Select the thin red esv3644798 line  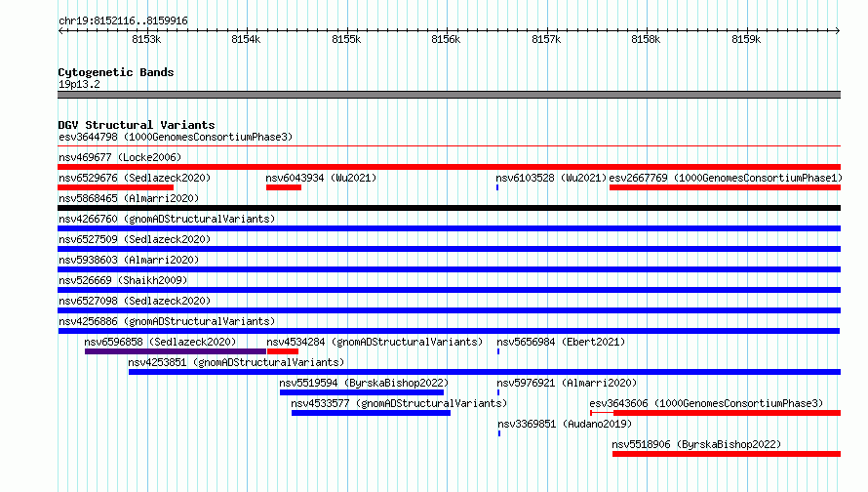pos(449,146)
